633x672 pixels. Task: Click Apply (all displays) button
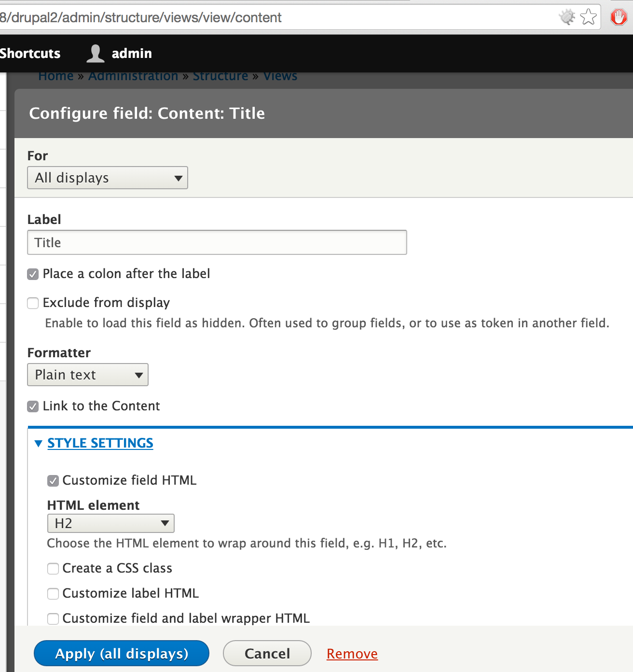point(121,653)
